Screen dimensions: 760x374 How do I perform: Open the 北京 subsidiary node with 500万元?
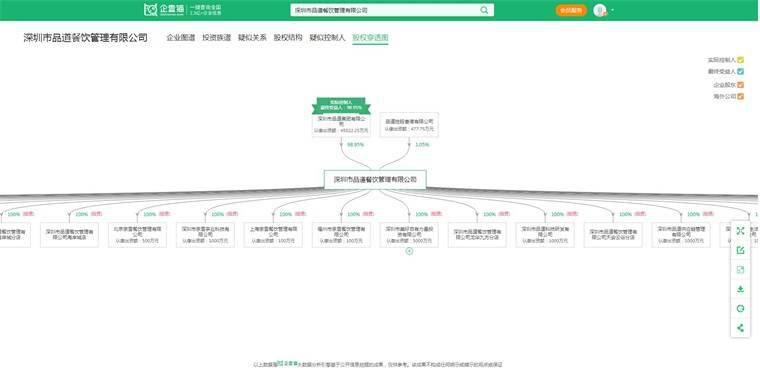(x=137, y=235)
